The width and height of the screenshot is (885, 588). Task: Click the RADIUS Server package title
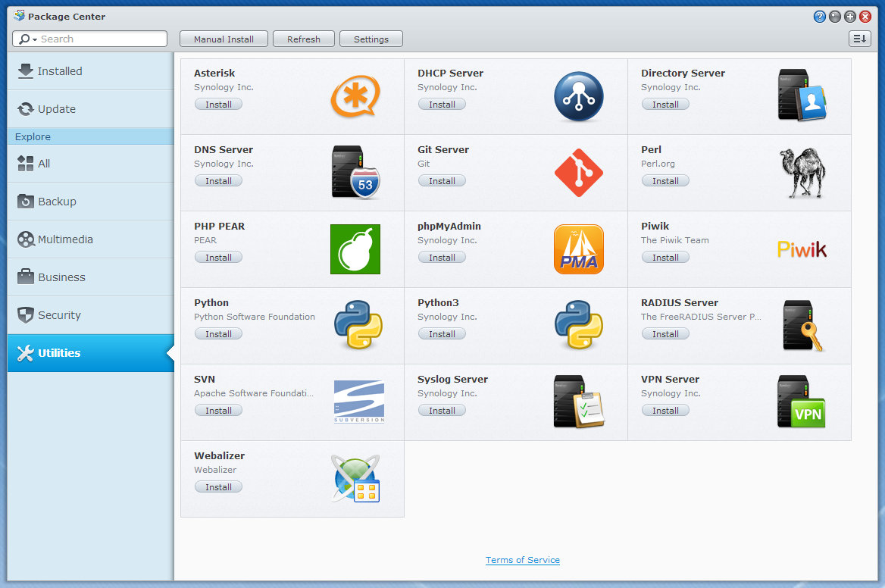pos(680,302)
